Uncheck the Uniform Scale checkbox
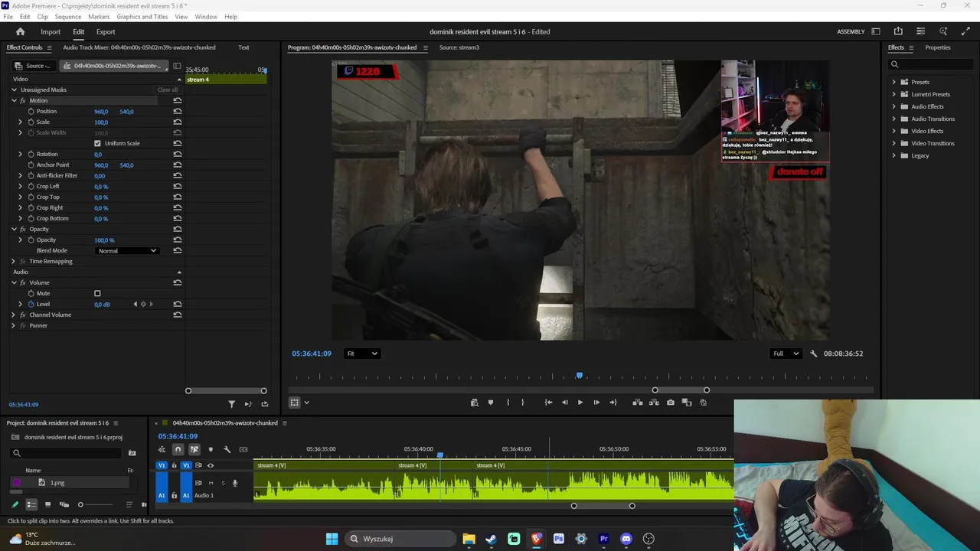Viewport: 980px width, 551px height. tap(97, 144)
